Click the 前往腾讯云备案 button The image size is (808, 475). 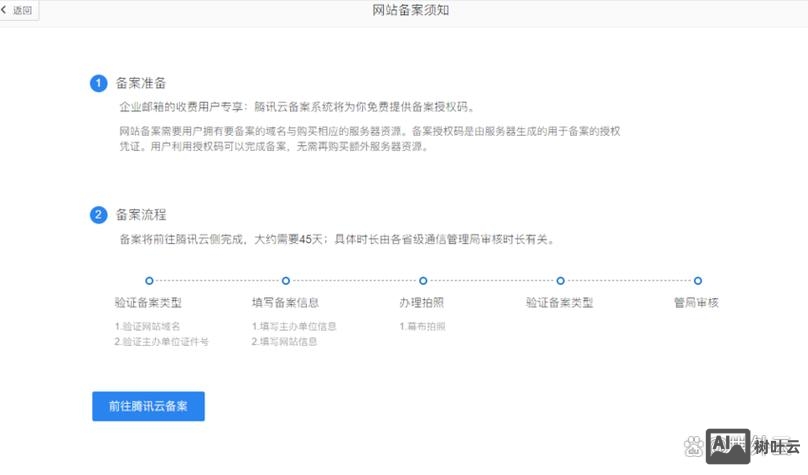[x=148, y=406]
